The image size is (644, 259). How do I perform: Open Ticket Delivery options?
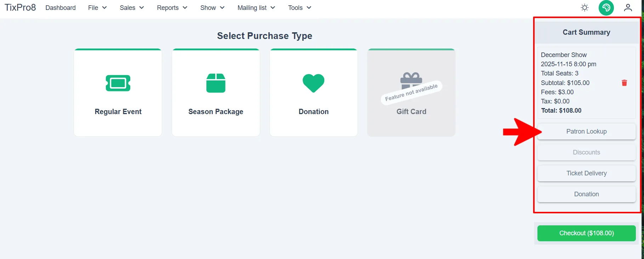[586, 173]
